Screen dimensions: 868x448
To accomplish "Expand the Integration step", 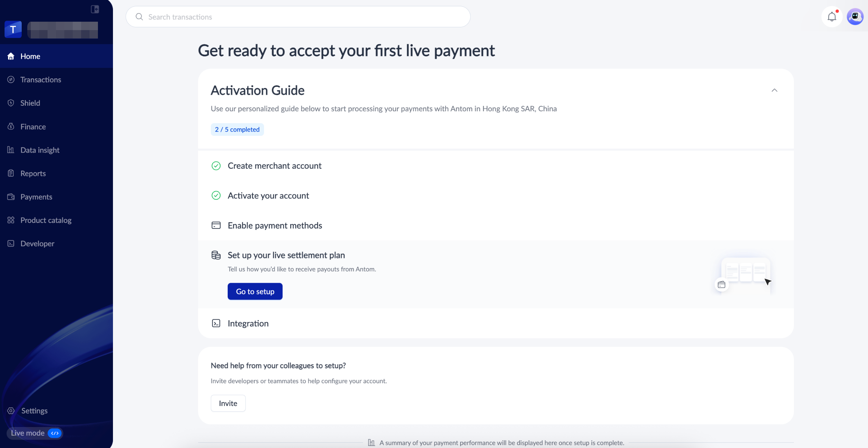I will [496, 323].
